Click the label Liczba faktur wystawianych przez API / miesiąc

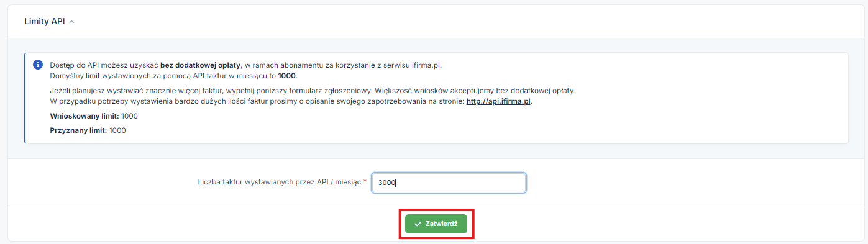[x=278, y=183]
